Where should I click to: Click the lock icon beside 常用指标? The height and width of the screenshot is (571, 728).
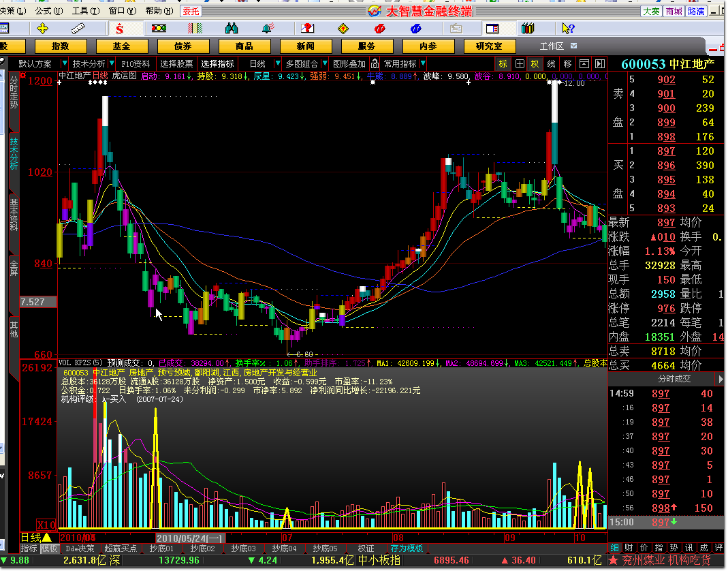pos(375,64)
